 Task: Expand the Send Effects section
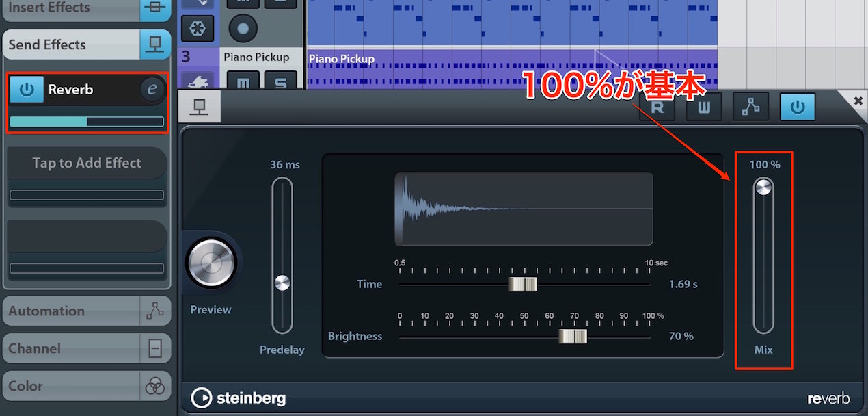(87, 45)
